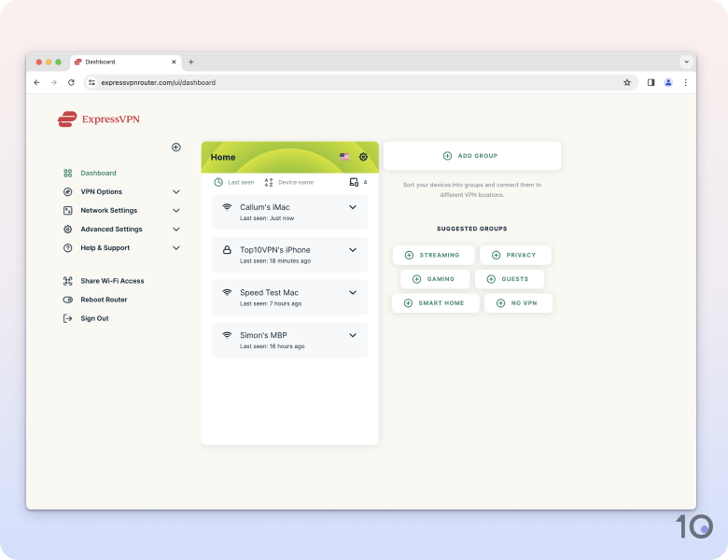Click Sign Out
The height and width of the screenshot is (560, 728).
(x=94, y=318)
